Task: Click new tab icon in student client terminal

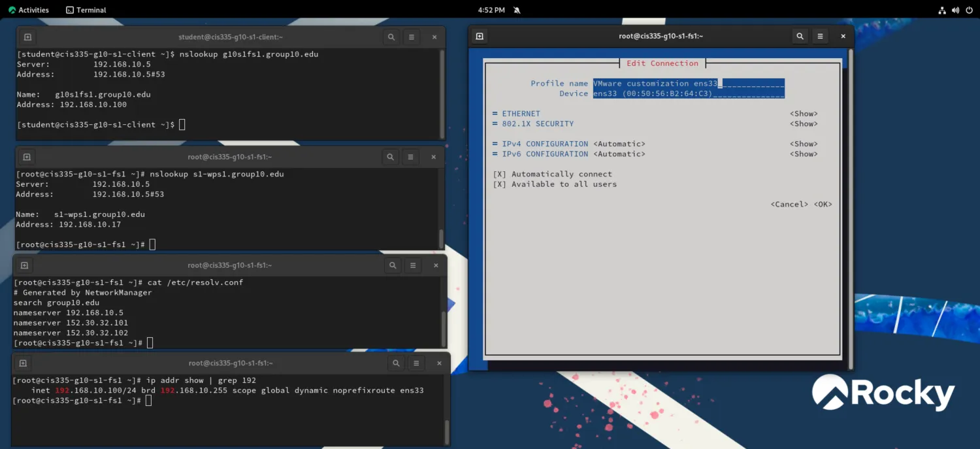Action: pyautogui.click(x=27, y=37)
